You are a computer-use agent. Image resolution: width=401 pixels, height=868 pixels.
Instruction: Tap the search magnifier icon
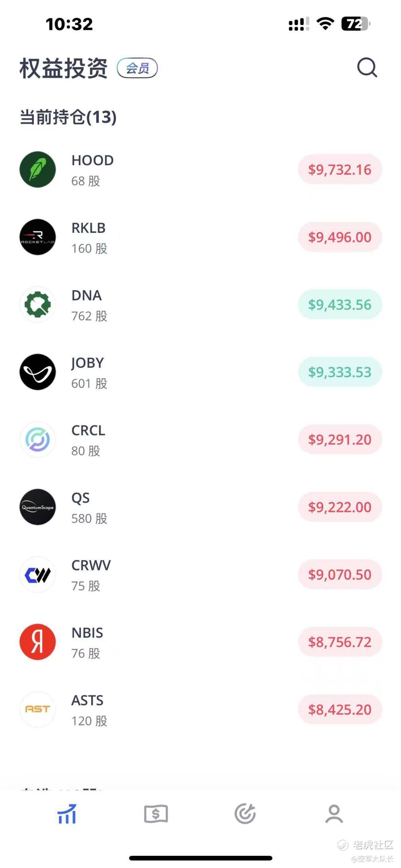click(367, 68)
